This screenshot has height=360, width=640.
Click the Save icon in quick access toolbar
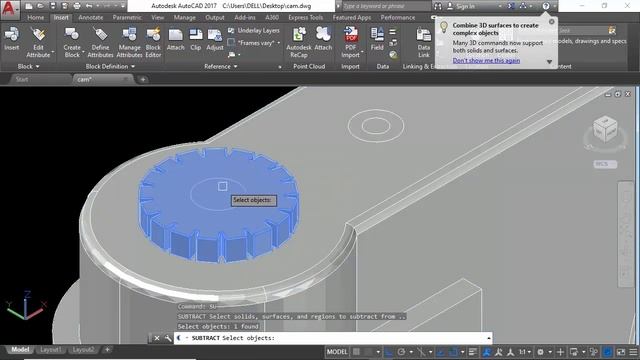53,6
